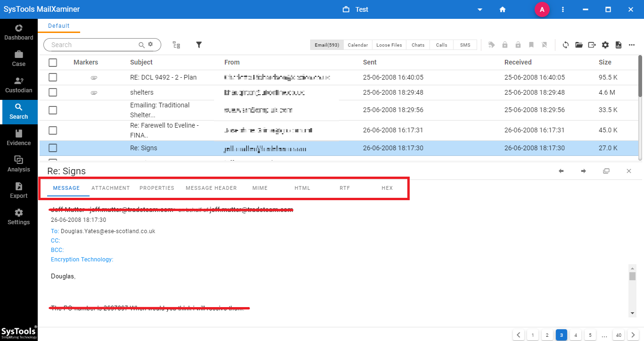Select the Loose Files tab

click(389, 45)
